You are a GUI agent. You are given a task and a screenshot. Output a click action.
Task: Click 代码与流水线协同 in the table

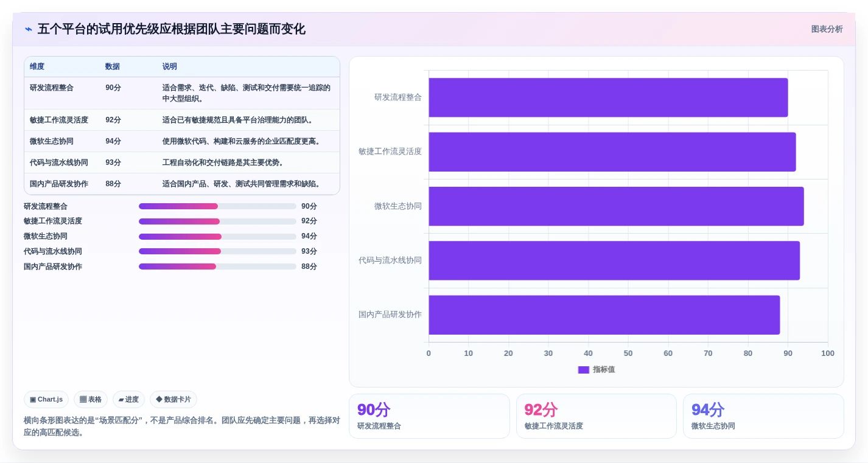pyautogui.click(x=59, y=162)
